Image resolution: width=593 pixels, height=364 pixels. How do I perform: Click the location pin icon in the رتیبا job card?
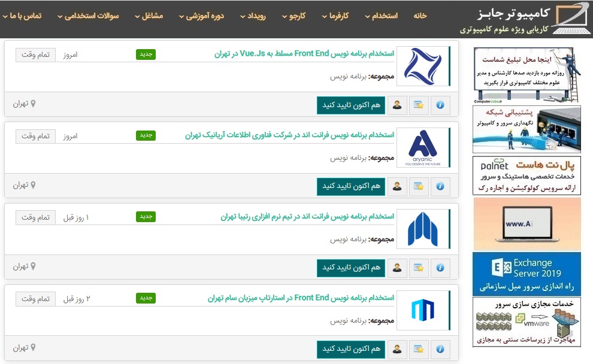coord(34,266)
